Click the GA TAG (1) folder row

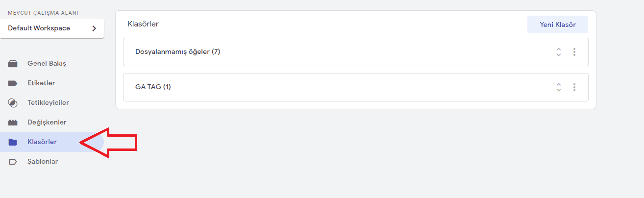pyautogui.click(x=153, y=87)
